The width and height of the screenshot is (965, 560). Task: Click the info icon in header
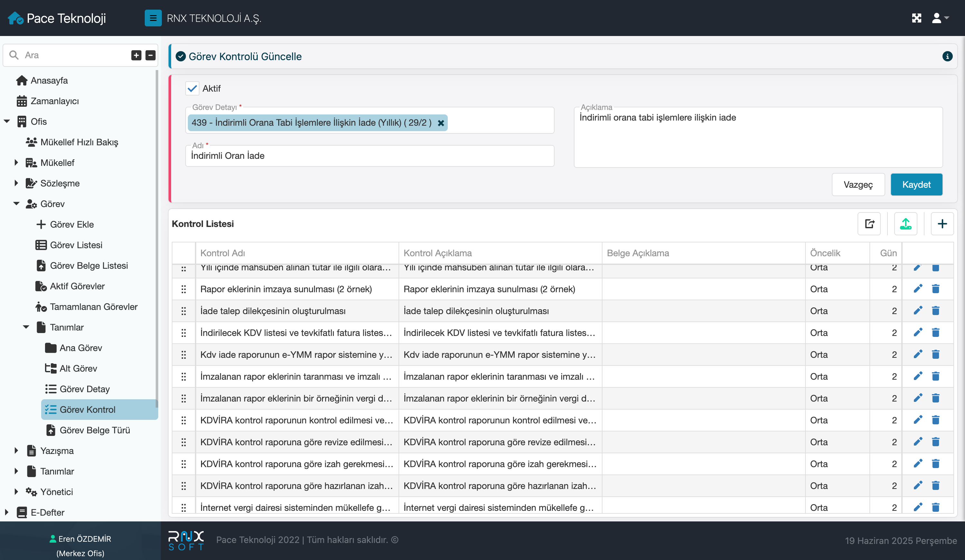click(947, 56)
